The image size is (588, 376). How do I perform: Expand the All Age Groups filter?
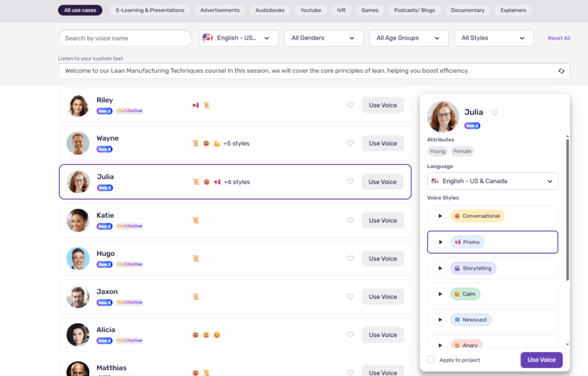[408, 39]
